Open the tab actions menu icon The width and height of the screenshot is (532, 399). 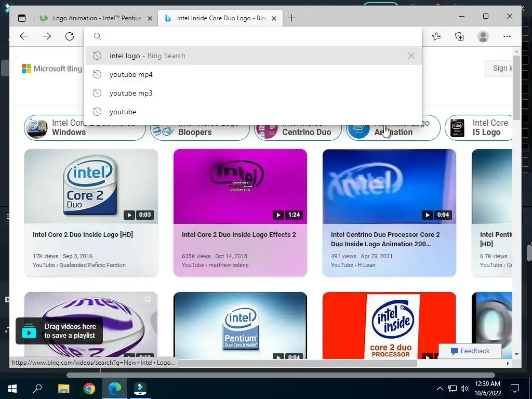pyautogui.click(x=22, y=18)
